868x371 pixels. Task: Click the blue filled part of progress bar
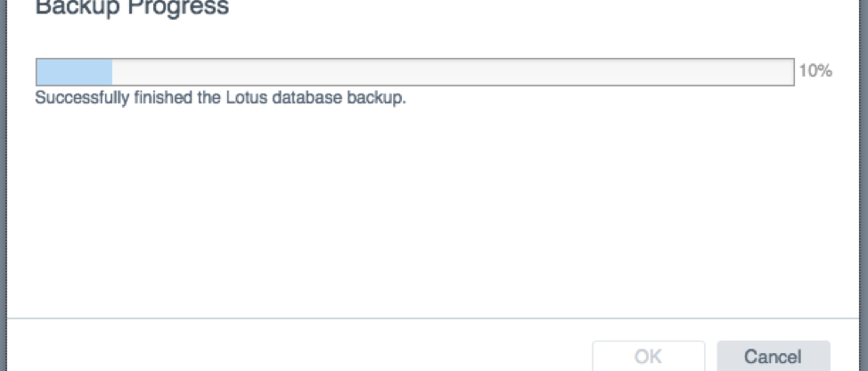(x=74, y=72)
